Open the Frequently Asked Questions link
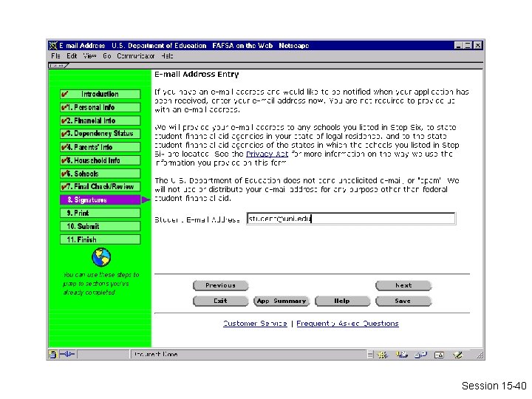The width and height of the screenshot is (532, 399). click(347, 324)
